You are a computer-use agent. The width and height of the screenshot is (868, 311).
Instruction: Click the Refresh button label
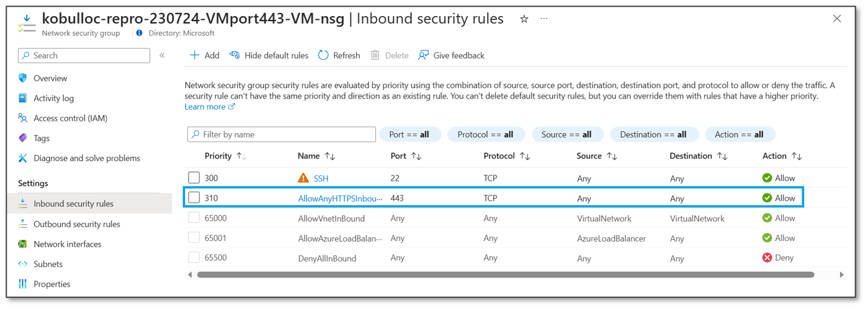click(346, 55)
